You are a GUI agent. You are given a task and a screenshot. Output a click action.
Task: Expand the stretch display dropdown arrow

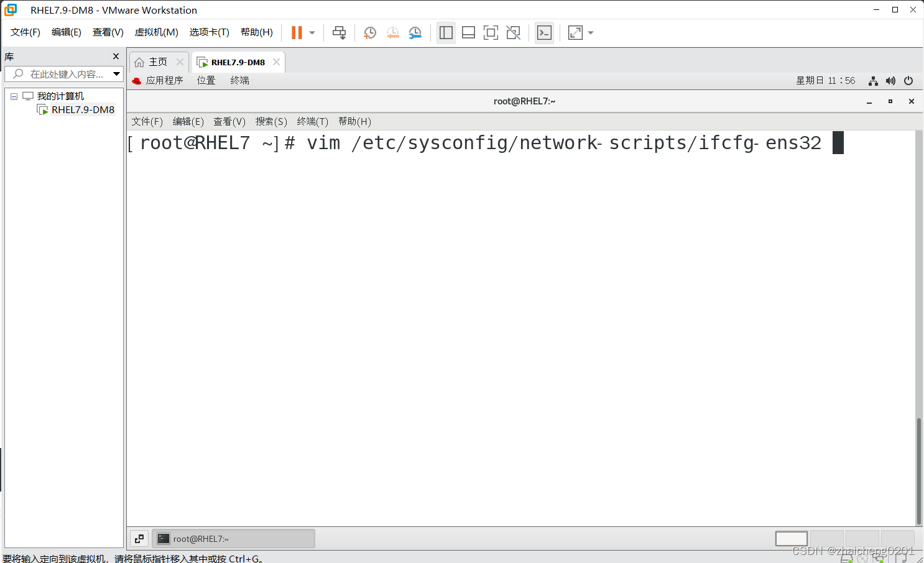(x=591, y=33)
